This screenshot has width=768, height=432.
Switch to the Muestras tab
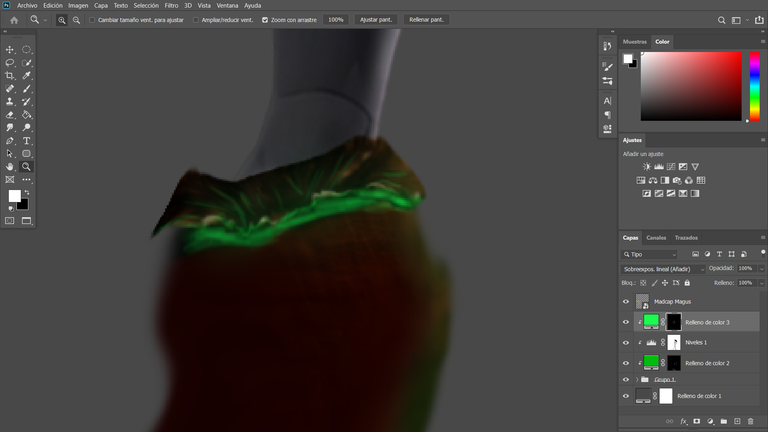(x=635, y=42)
